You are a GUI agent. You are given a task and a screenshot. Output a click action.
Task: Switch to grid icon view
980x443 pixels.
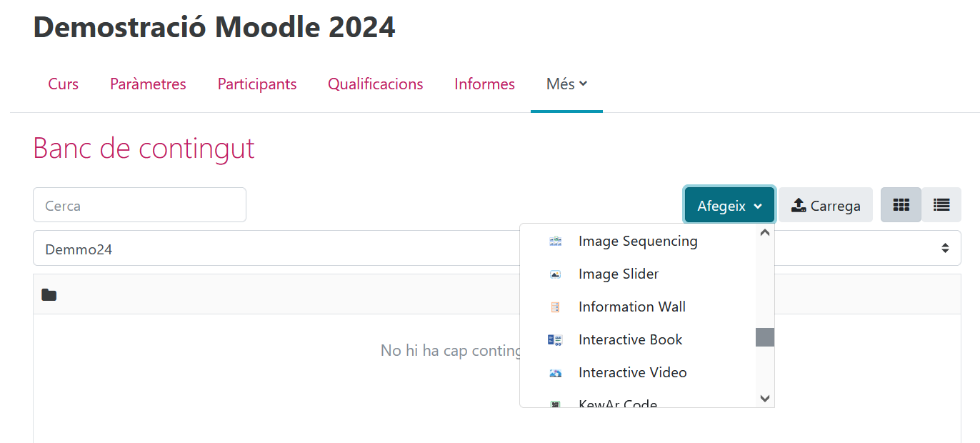coord(901,205)
